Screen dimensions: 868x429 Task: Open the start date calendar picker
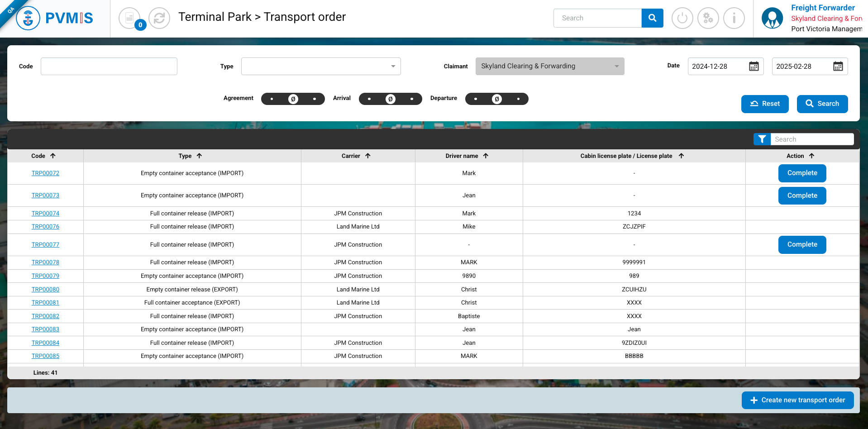[x=754, y=67]
